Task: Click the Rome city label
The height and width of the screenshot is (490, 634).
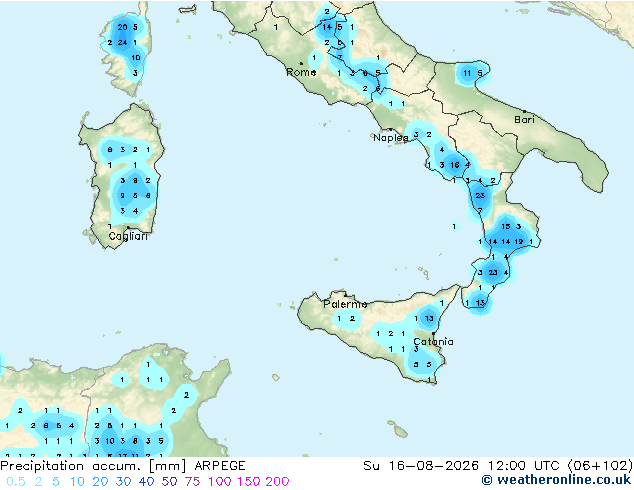Action: pos(301,72)
